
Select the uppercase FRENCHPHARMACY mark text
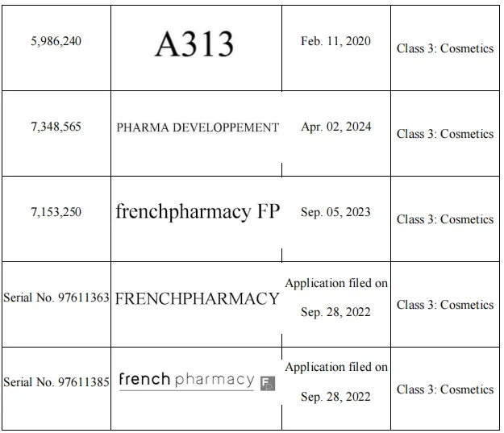pos(198,298)
